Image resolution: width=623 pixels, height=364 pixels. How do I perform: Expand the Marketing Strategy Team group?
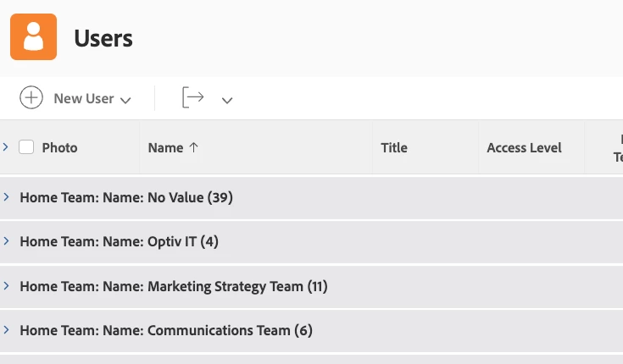point(6,286)
